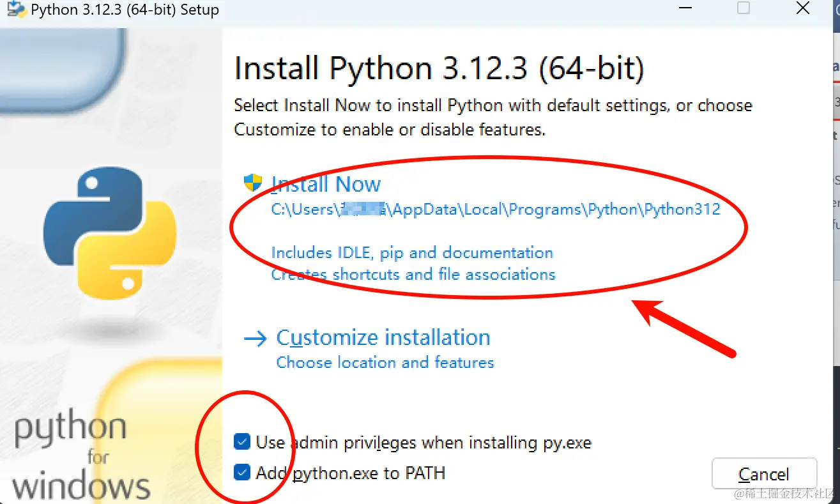Click the Cancel button
Viewport: 840px width, 504px height.
(x=764, y=475)
